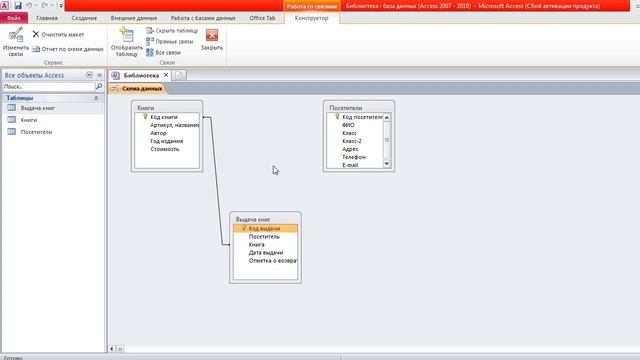The image size is (640, 360).
Task: Save via the quick access floppy icon
Action: (x=18, y=5)
